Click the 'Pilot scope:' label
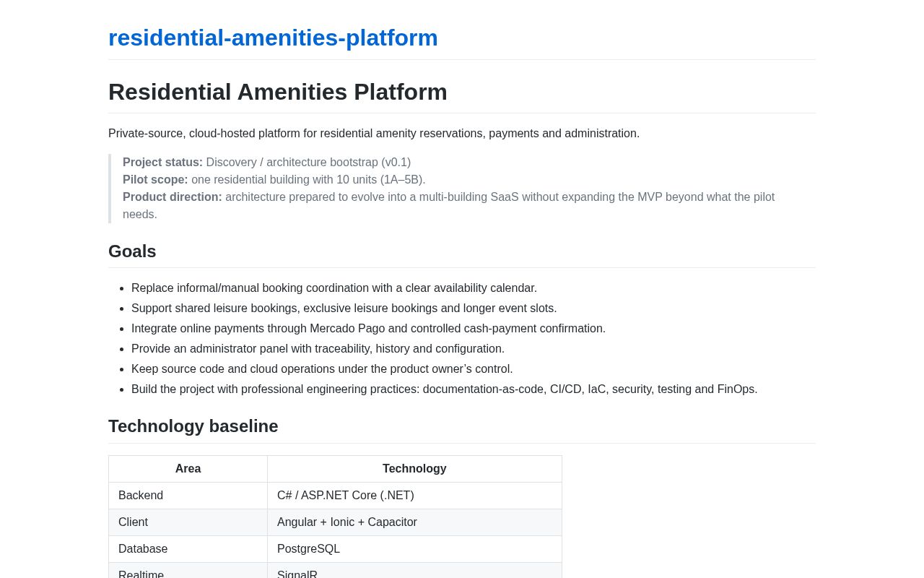This screenshot has width=924, height=578. pyautogui.click(x=155, y=180)
